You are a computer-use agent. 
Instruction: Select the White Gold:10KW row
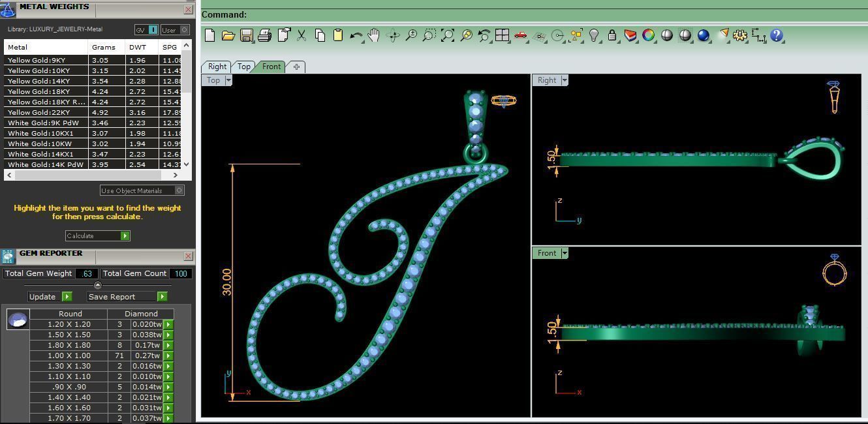(x=93, y=144)
